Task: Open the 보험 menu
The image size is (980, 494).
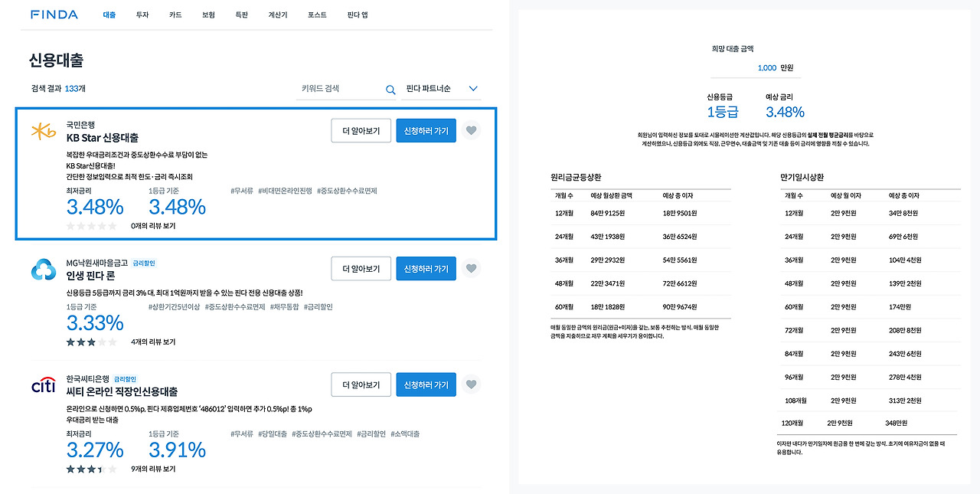Action: click(208, 15)
